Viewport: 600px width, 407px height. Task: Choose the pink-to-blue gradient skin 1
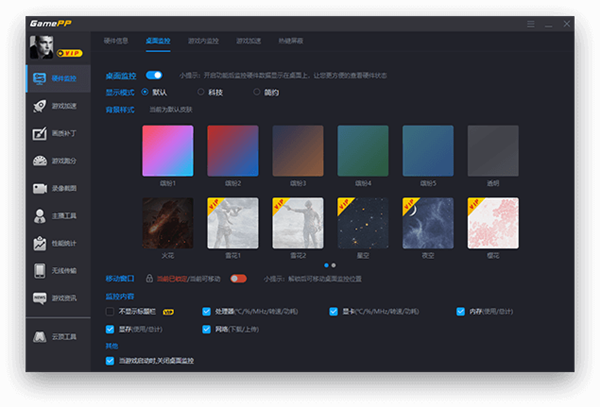pyautogui.click(x=168, y=151)
